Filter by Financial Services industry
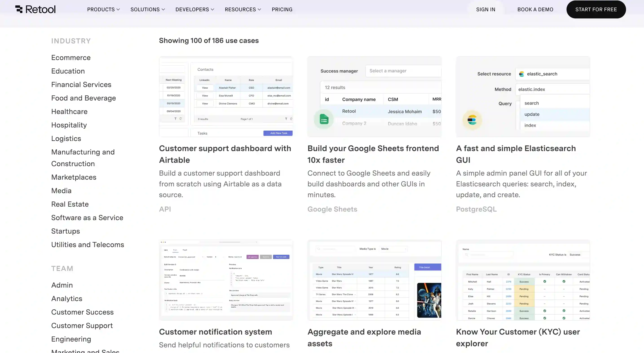644x353 pixels. click(x=81, y=85)
